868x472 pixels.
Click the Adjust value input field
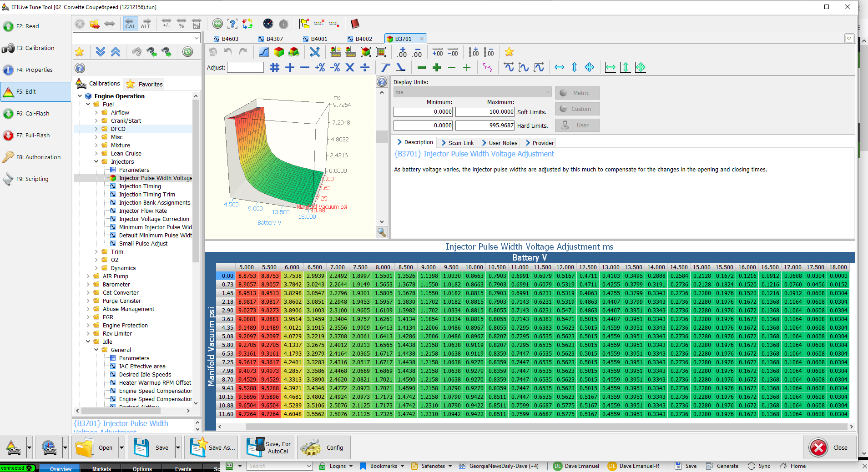click(245, 67)
